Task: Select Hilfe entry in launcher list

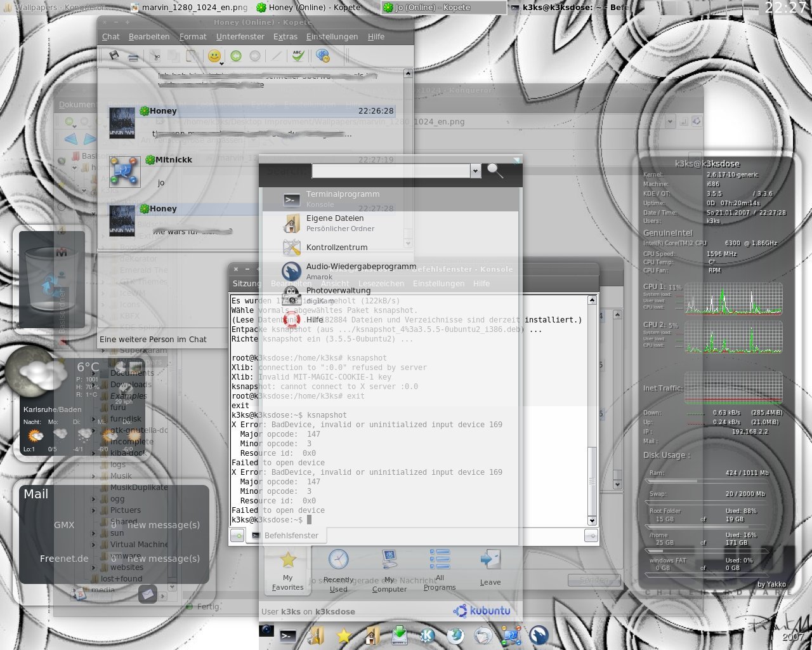Action: click(391, 319)
